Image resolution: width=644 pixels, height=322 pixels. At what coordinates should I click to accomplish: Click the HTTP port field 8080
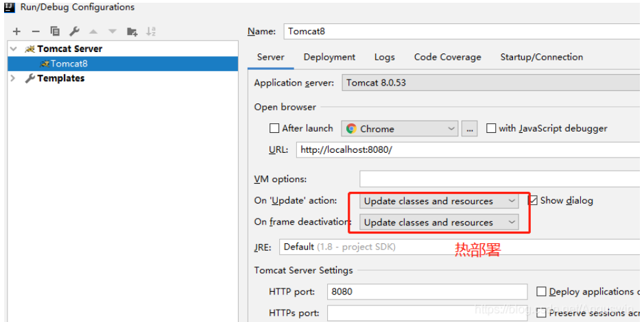[427, 292]
